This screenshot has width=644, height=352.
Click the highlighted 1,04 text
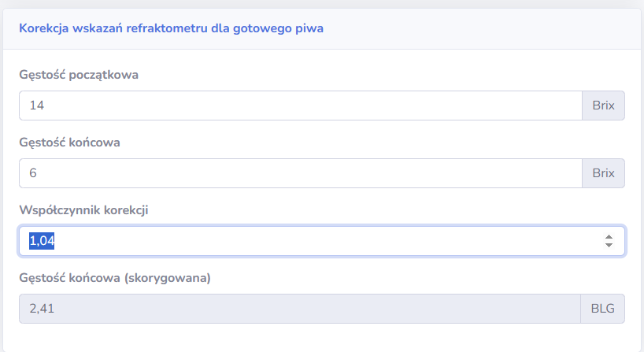coord(41,241)
